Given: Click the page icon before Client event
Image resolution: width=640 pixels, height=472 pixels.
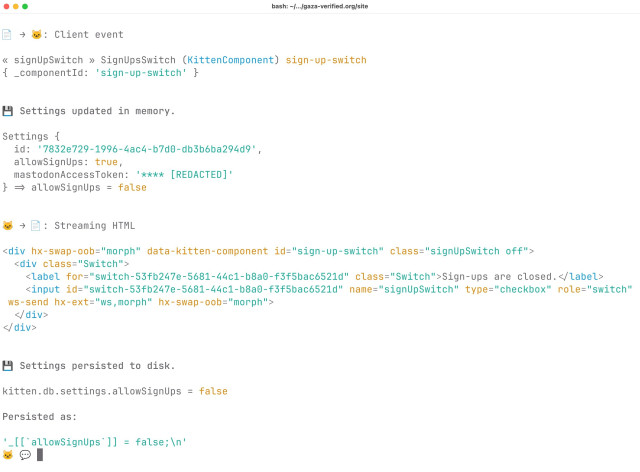Looking at the screenshot, I should [x=7, y=35].
